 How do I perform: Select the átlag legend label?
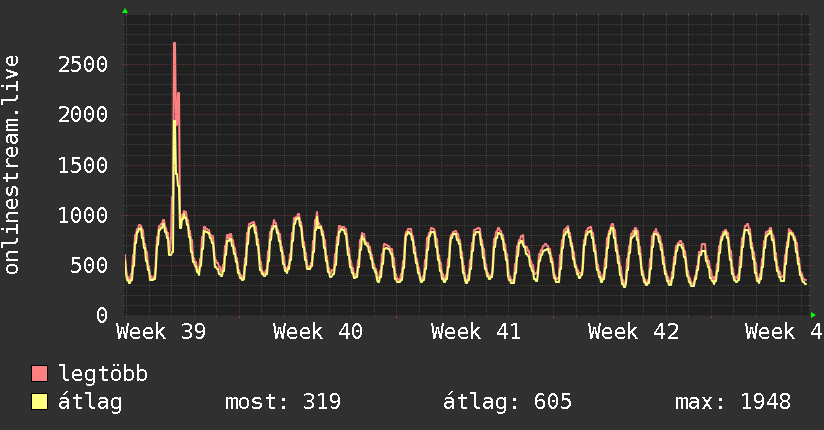click(90, 402)
